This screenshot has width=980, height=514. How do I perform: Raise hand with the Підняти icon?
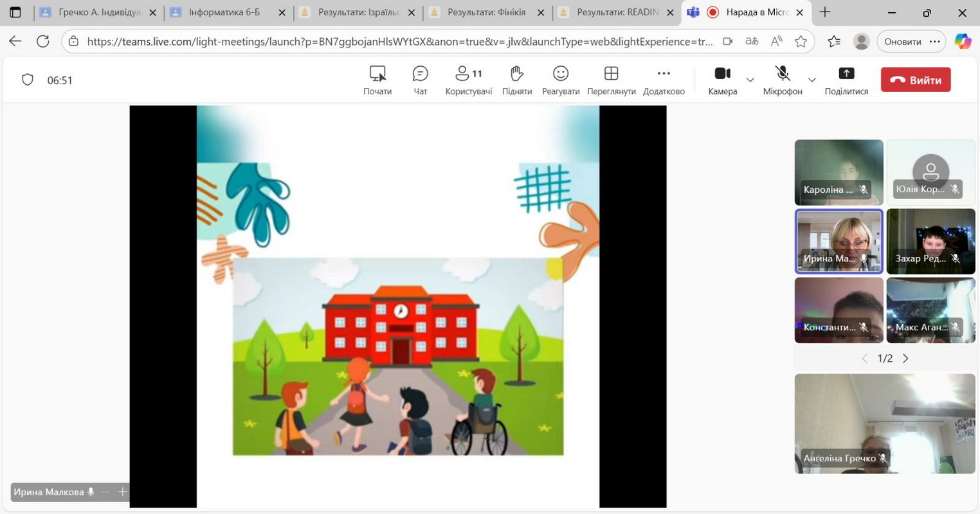coord(516,80)
